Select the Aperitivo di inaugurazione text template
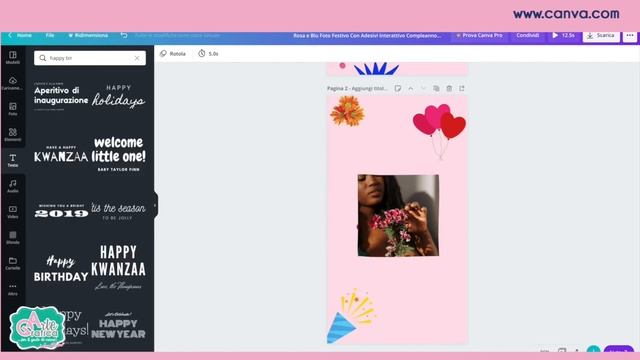640x360 pixels. (61, 96)
